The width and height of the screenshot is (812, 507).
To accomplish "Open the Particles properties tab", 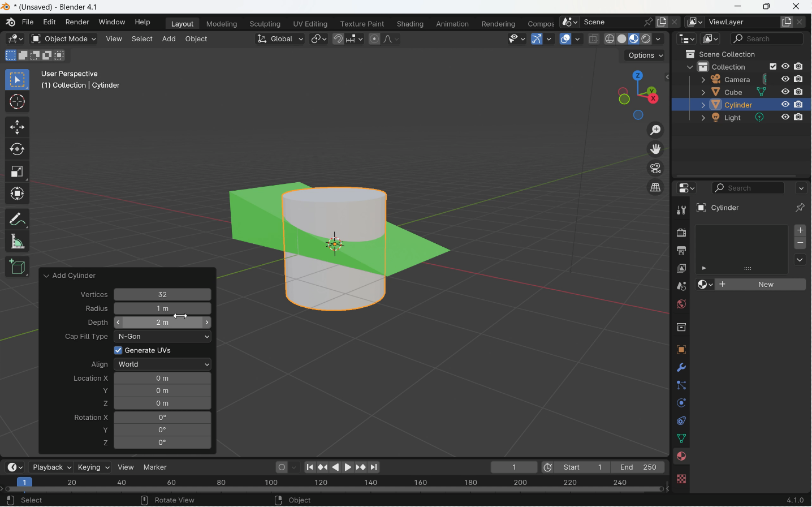I will point(681,385).
